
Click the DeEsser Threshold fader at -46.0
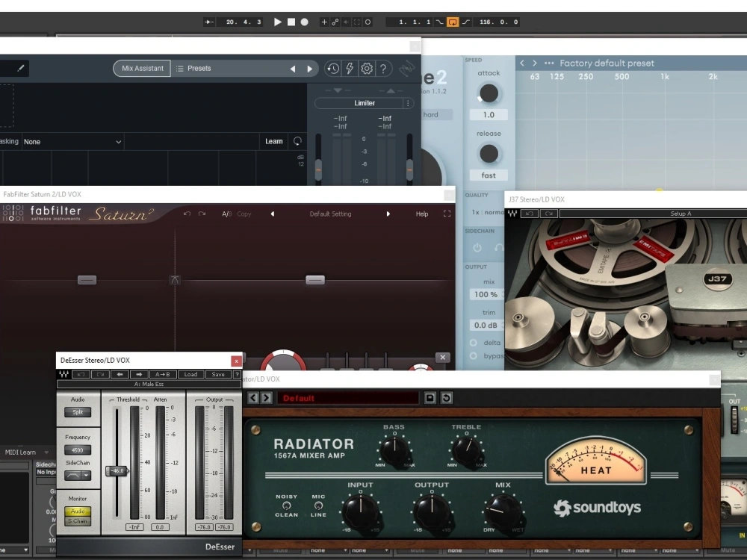pyautogui.click(x=117, y=470)
